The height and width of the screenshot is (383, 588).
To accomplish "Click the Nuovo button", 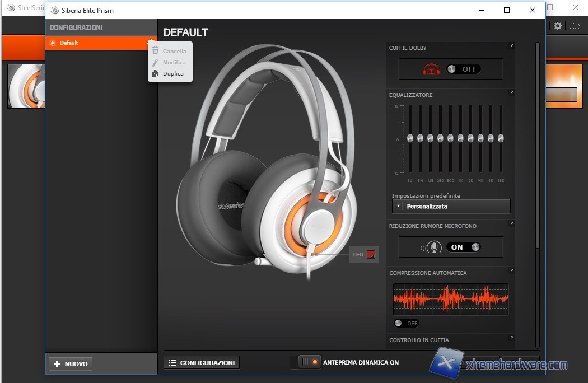I will (71, 364).
